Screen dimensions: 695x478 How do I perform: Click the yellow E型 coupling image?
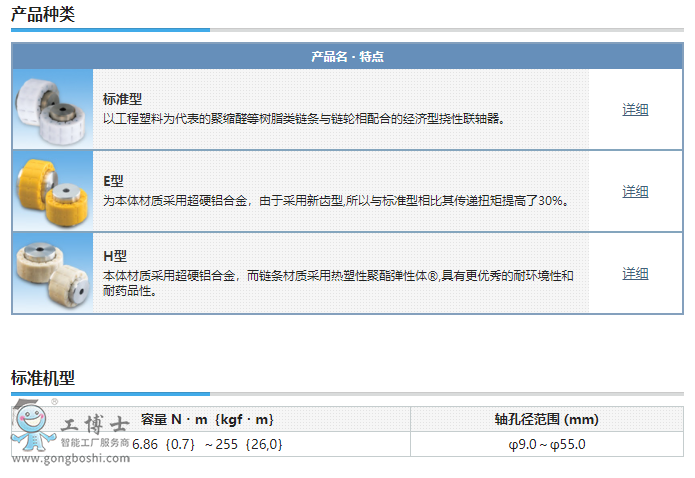point(52,191)
